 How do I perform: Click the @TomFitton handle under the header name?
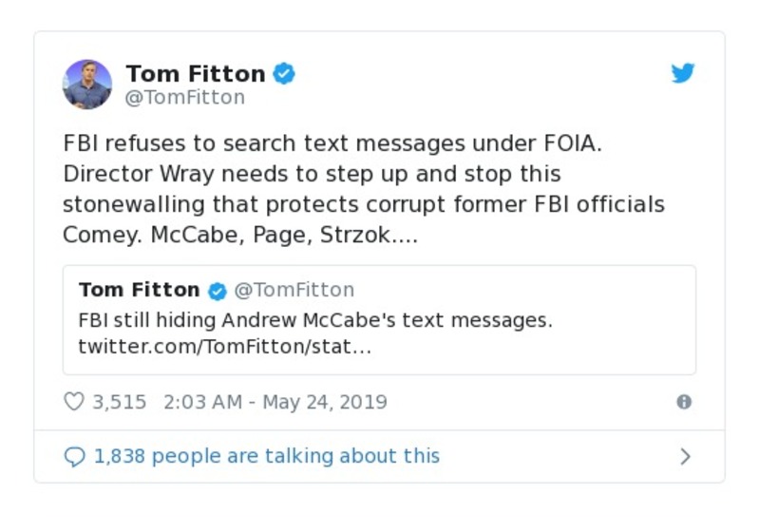pos(185,98)
